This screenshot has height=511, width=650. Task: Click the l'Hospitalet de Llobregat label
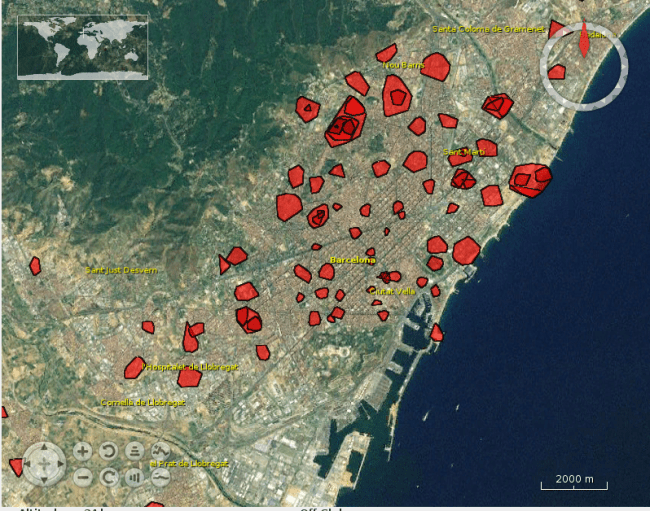click(x=190, y=367)
